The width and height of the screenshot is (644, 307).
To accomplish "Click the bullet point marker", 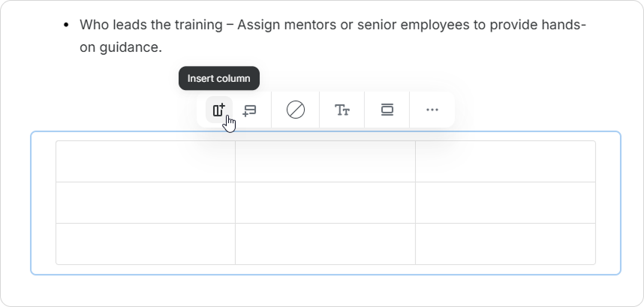I will click(67, 26).
